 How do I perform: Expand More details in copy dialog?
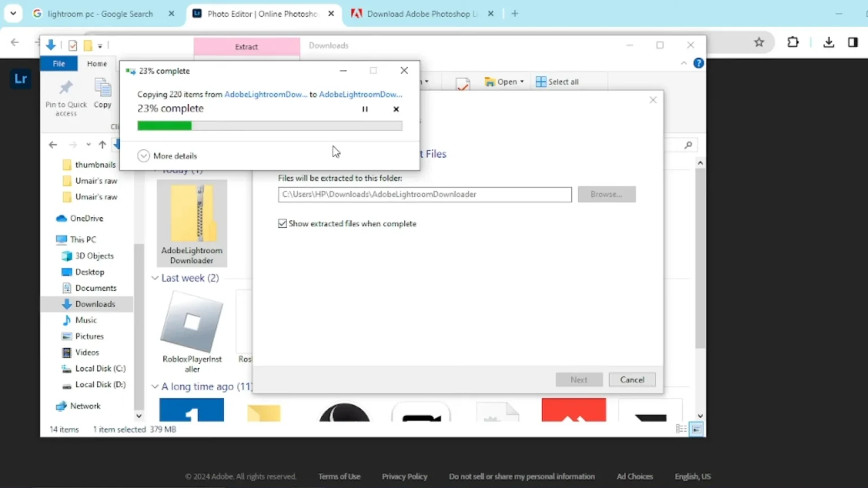coord(144,156)
